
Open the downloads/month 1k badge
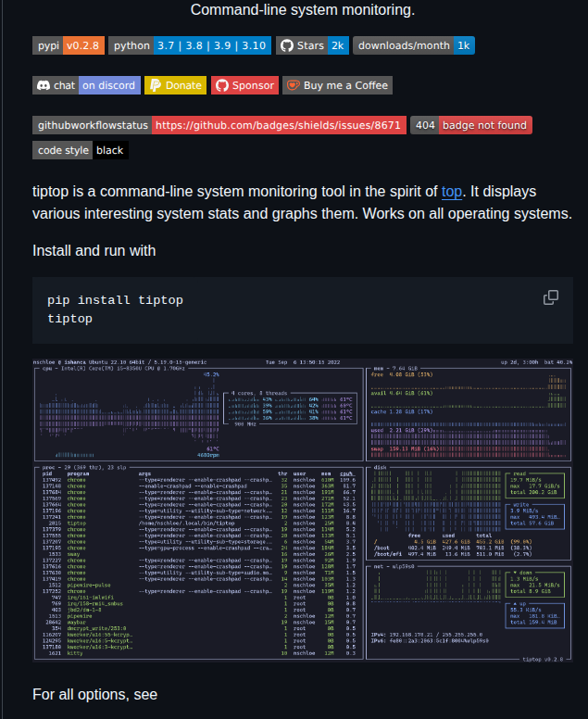tap(414, 45)
